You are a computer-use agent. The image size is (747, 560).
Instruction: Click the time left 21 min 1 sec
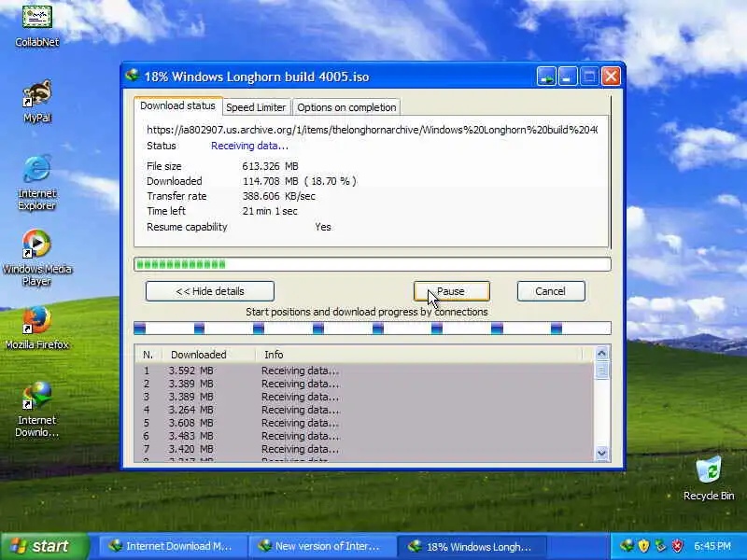270,211
